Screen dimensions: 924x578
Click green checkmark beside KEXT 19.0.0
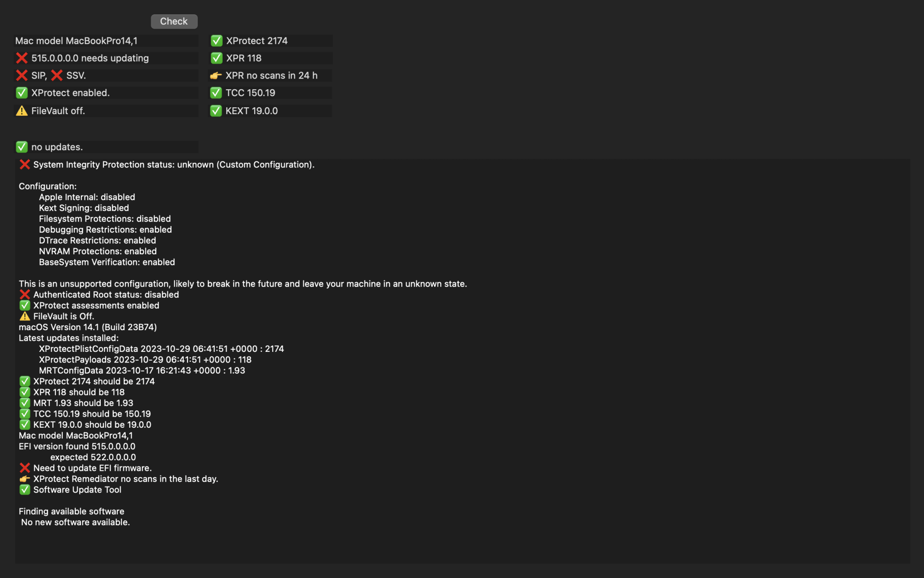tap(216, 111)
